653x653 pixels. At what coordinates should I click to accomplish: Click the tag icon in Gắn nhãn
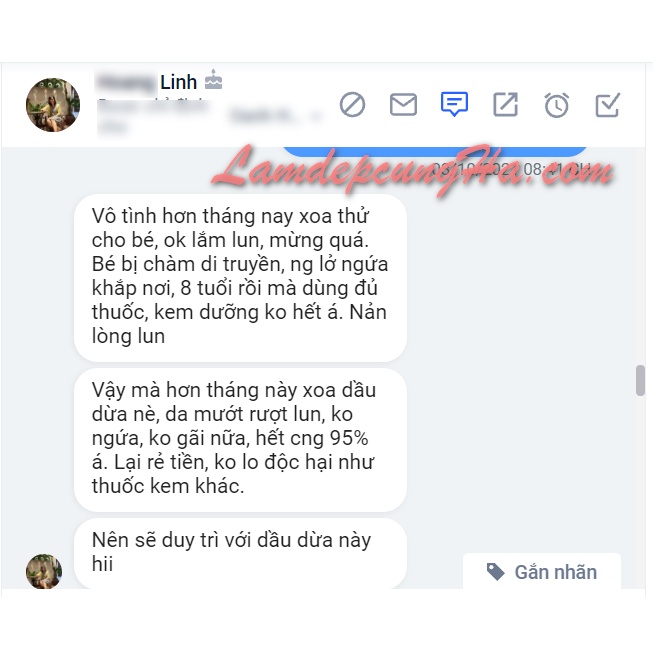[x=496, y=572]
